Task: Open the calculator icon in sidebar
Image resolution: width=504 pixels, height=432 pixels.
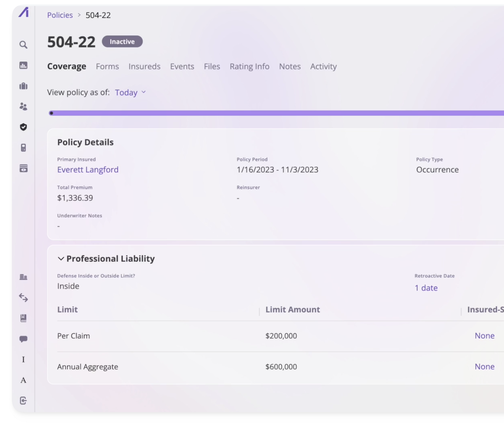Action: point(23,148)
